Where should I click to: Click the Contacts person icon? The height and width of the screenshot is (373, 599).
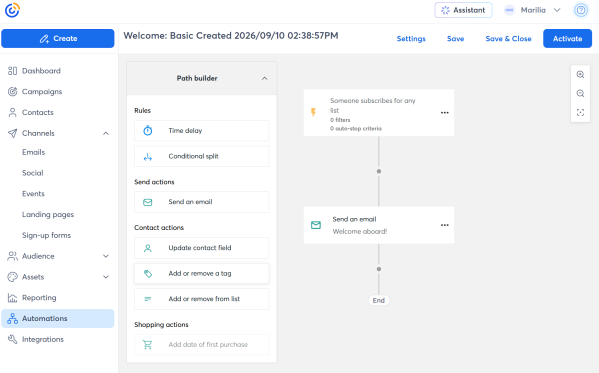click(x=12, y=112)
